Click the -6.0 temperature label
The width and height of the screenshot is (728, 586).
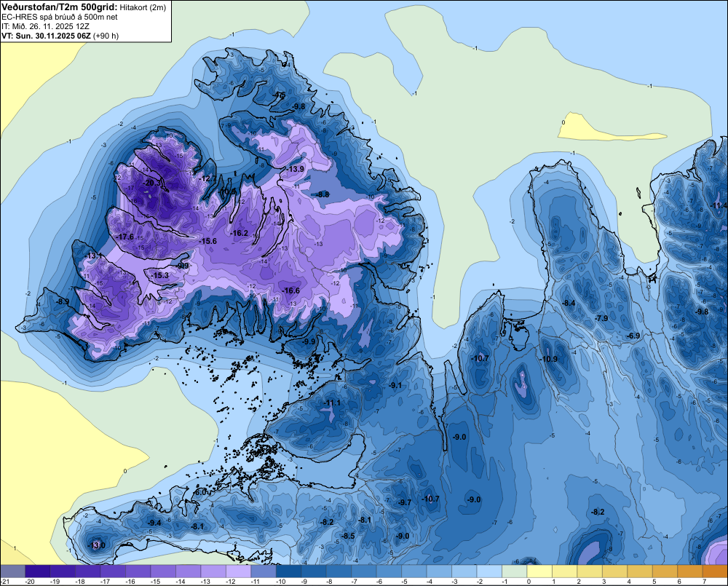click(x=200, y=492)
